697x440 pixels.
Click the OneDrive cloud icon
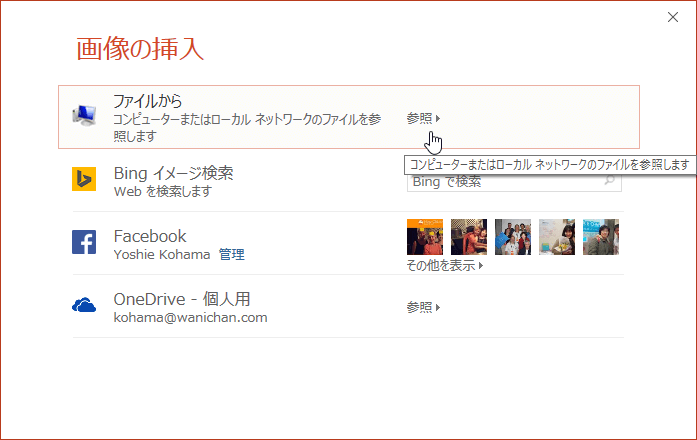pyautogui.click(x=84, y=305)
